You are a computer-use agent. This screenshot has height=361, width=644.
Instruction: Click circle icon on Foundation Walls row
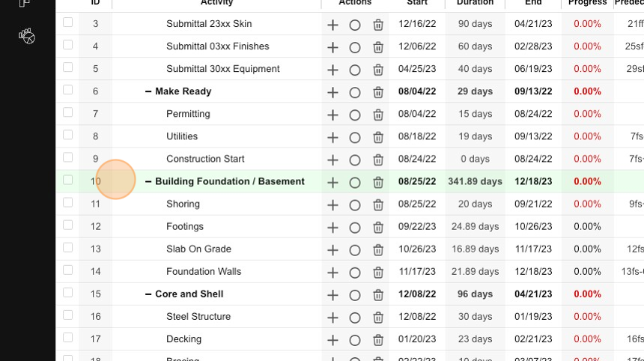(355, 273)
